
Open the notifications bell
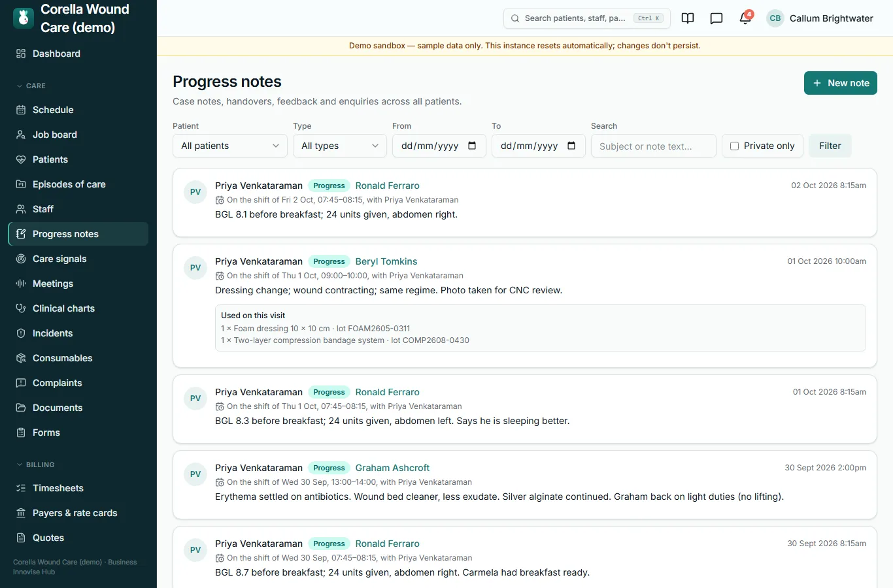(x=745, y=18)
